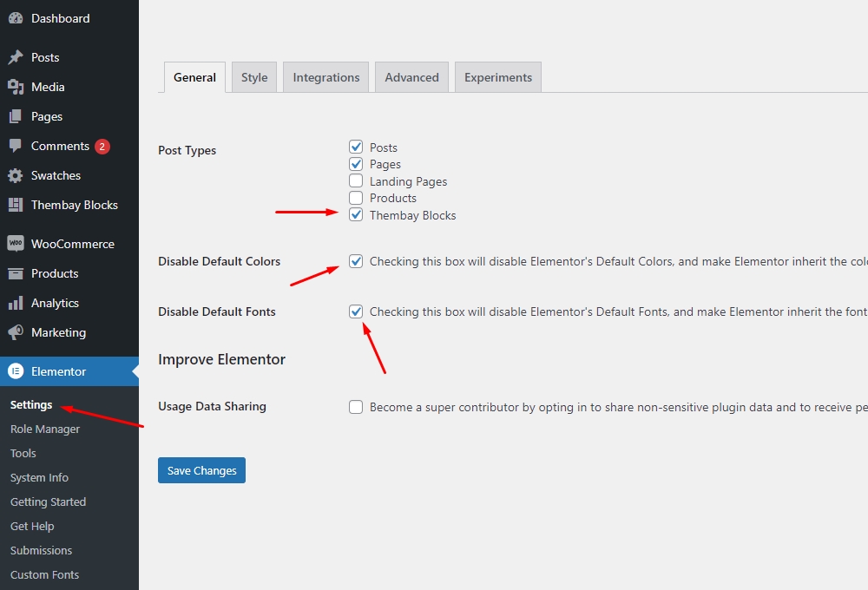Click the Posts pushpin icon
The width and height of the screenshot is (868, 590).
[16, 57]
